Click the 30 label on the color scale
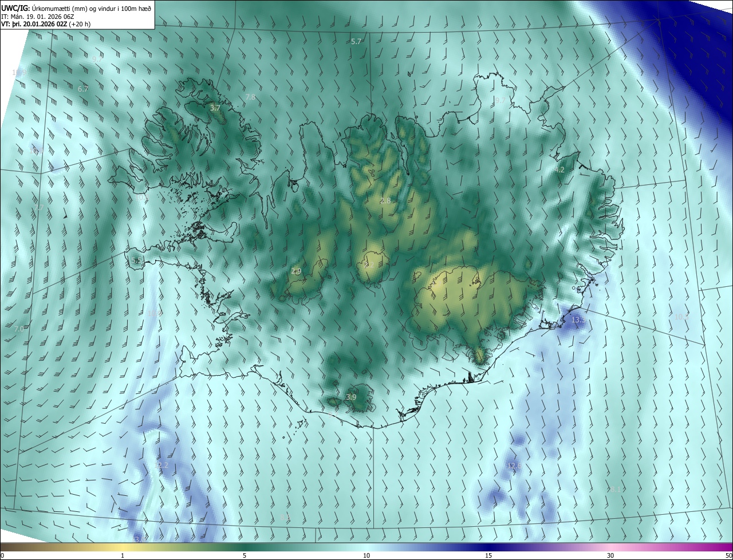This screenshot has width=733, height=560. 610,556
